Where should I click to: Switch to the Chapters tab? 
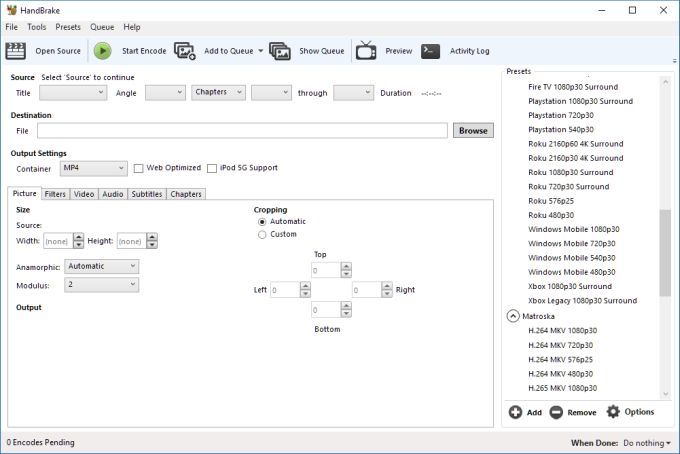[x=186, y=194]
